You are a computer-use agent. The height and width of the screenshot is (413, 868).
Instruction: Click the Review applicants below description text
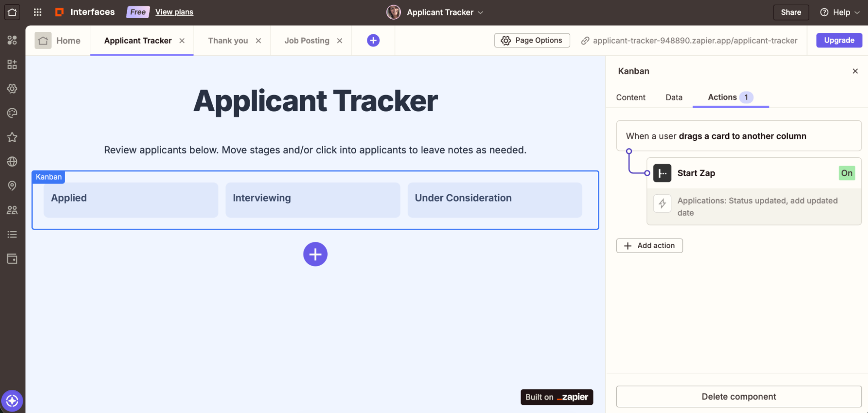click(315, 150)
